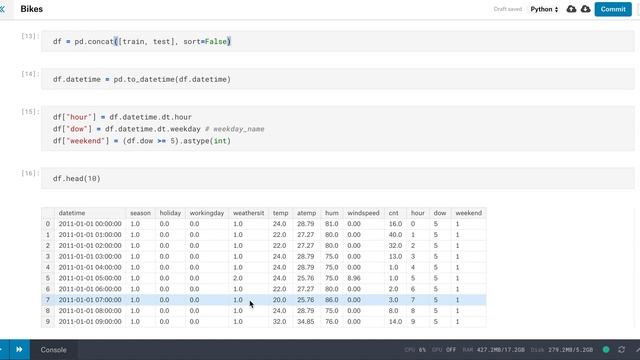
Task: Click the dow column header
Action: click(x=440, y=213)
